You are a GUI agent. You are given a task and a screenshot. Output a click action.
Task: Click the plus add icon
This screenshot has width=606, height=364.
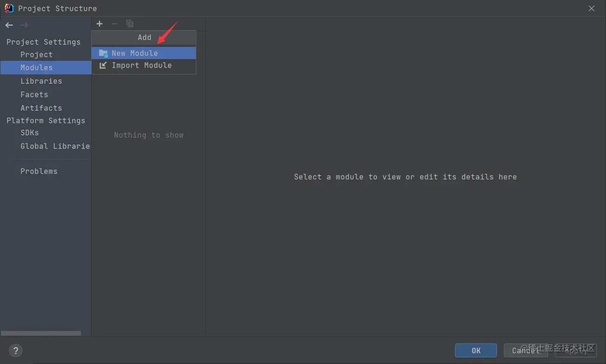tap(100, 24)
